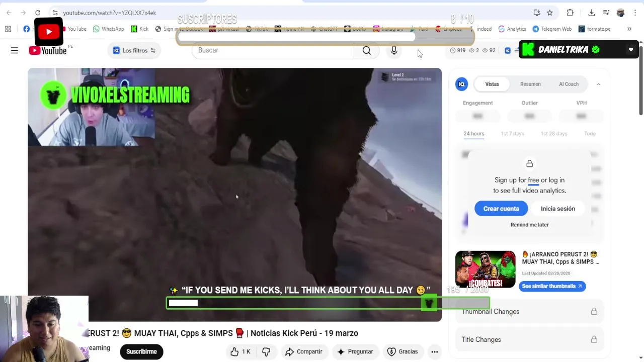Open the Chrome apps grid icon
644x362 pixels.
8,29
